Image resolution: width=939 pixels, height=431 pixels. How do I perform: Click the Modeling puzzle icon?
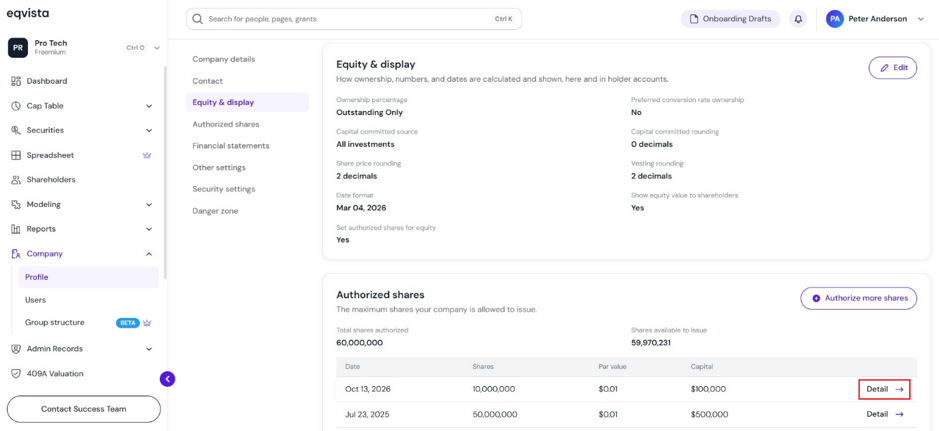16,205
